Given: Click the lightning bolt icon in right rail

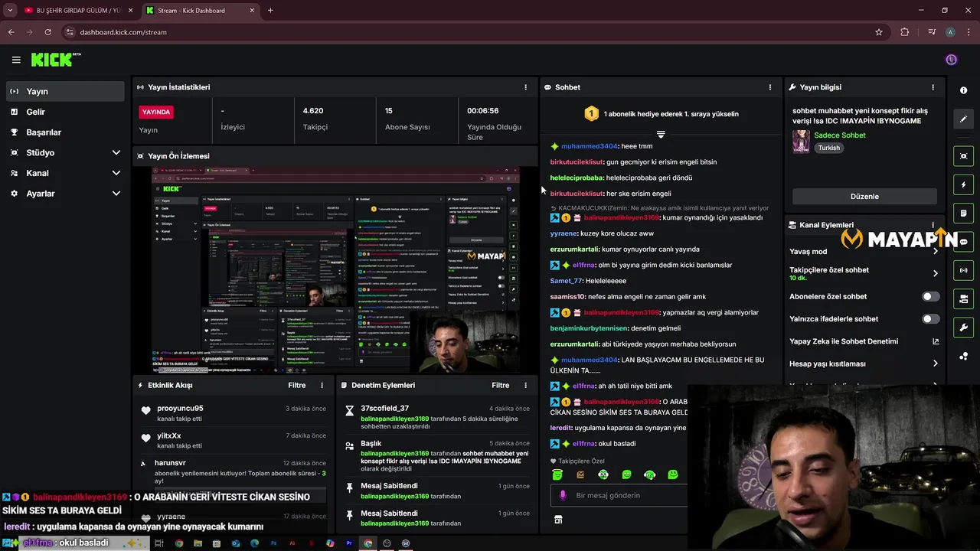Looking at the screenshot, I should [963, 184].
